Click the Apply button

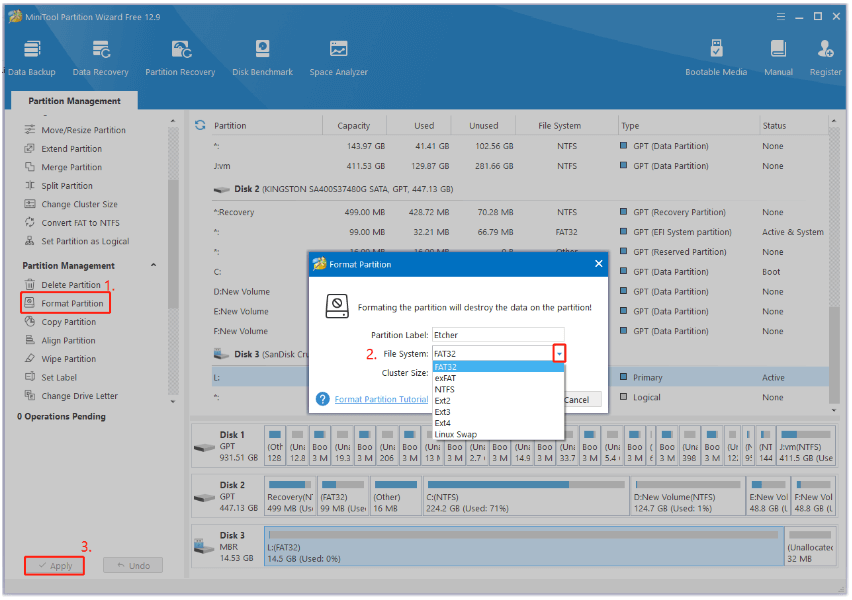(54, 566)
